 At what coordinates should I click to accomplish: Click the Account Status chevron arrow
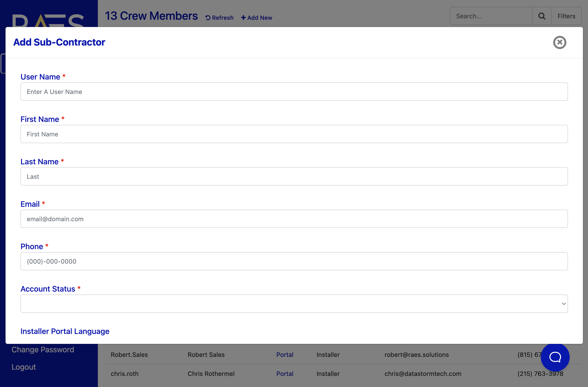point(564,304)
